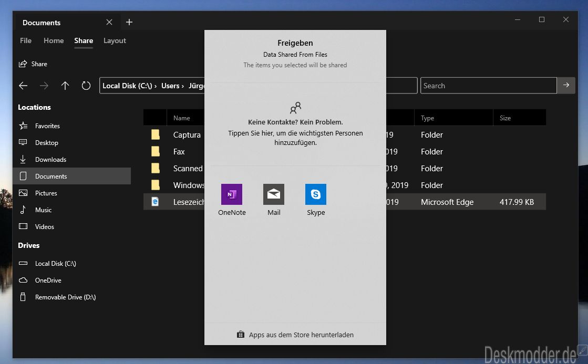The image size is (588, 364).
Task: Go up one folder level
Action: (65, 86)
